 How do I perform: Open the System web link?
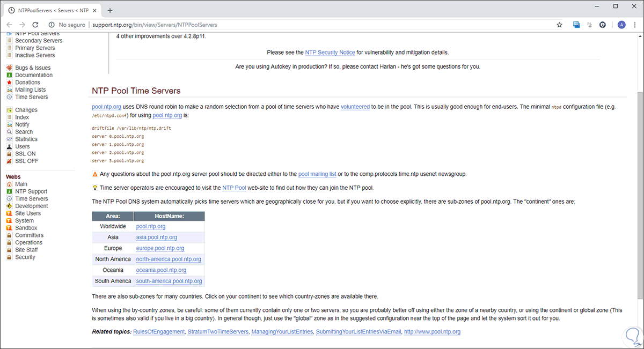pos(25,221)
